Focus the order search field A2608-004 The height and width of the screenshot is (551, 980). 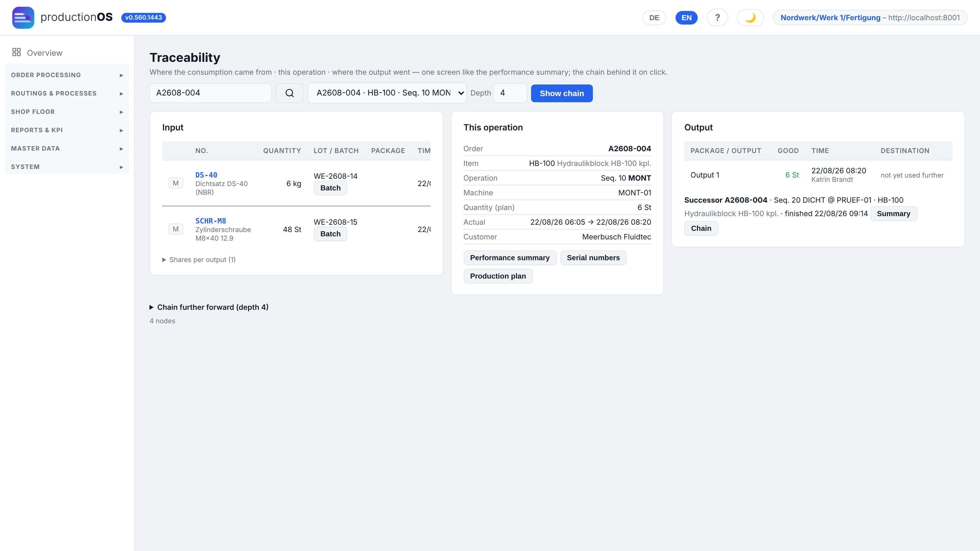[x=210, y=93]
